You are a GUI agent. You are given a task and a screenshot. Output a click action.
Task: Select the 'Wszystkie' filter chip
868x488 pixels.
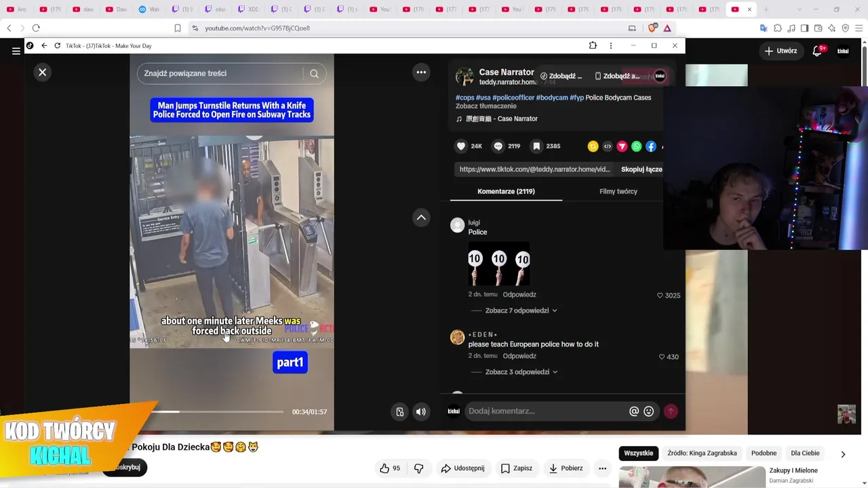click(639, 453)
